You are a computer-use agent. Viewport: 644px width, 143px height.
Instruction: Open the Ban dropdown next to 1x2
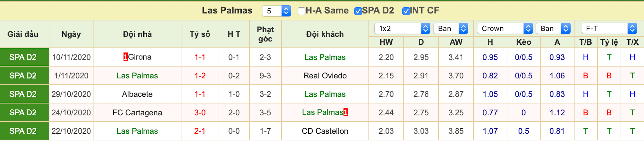tap(451, 28)
